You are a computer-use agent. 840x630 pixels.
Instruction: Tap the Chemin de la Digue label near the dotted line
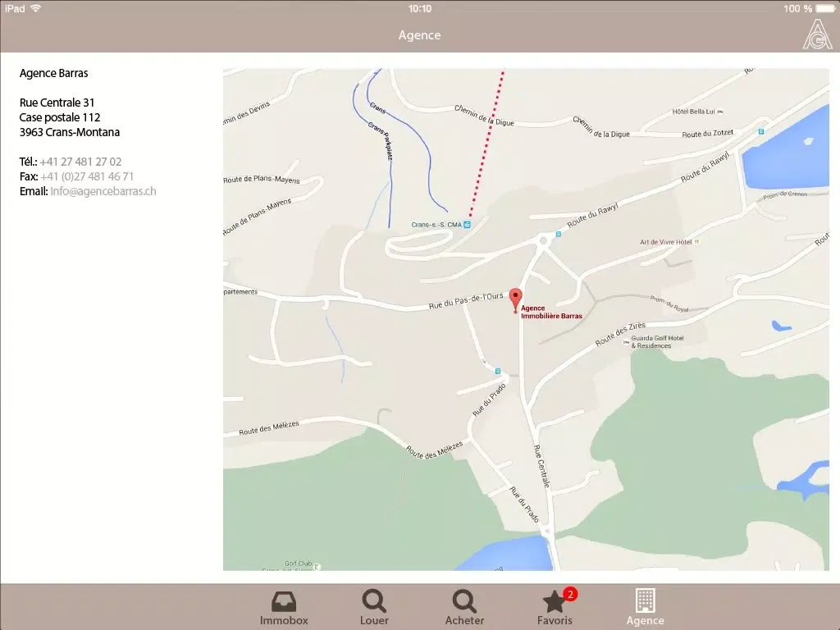click(484, 115)
